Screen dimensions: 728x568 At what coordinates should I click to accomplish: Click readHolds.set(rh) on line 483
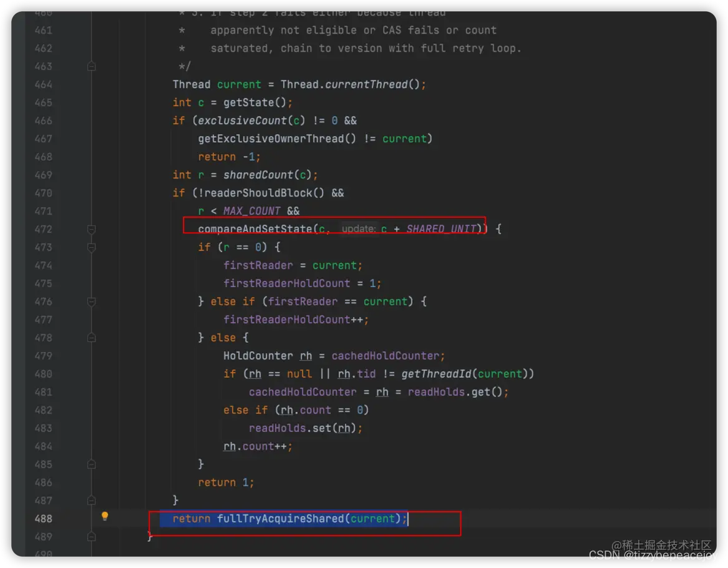pos(303,428)
